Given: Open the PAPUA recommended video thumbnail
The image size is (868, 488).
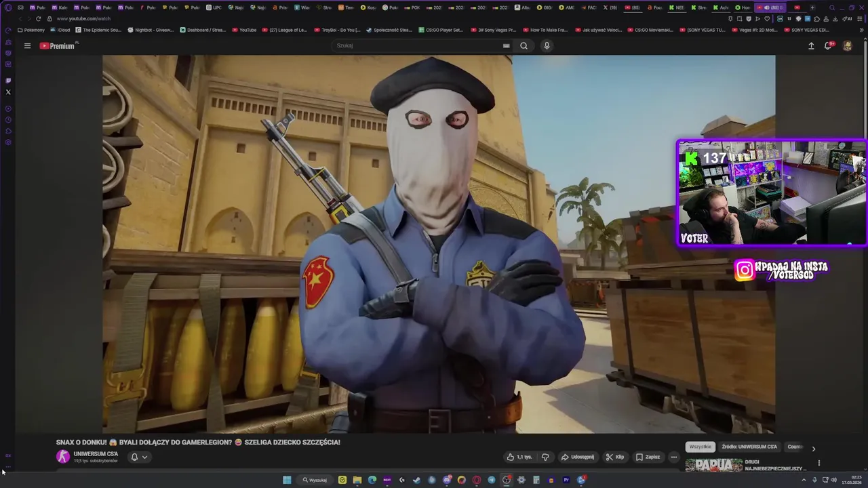Looking at the screenshot, I should pyautogui.click(x=713, y=465).
